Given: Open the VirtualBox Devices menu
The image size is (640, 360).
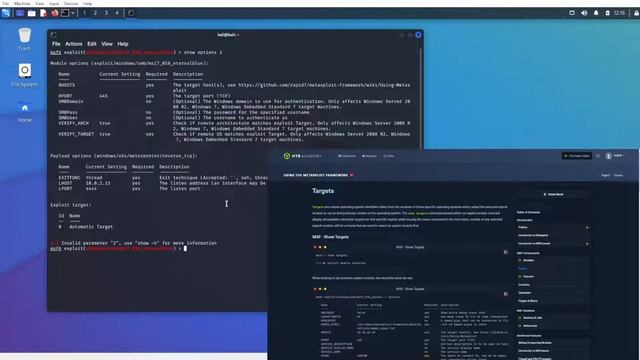Looking at the screenshot, I should click(71, 3).
